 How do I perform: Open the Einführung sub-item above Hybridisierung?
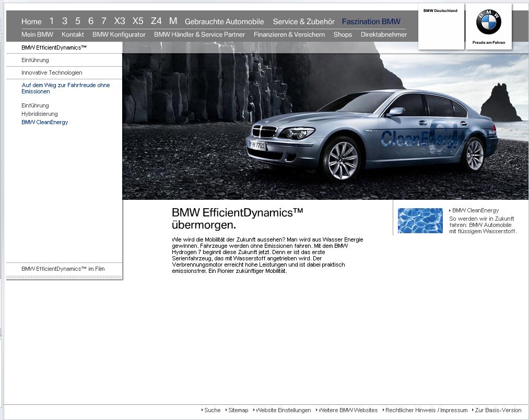pyautogui.click(x=35, y=105)
